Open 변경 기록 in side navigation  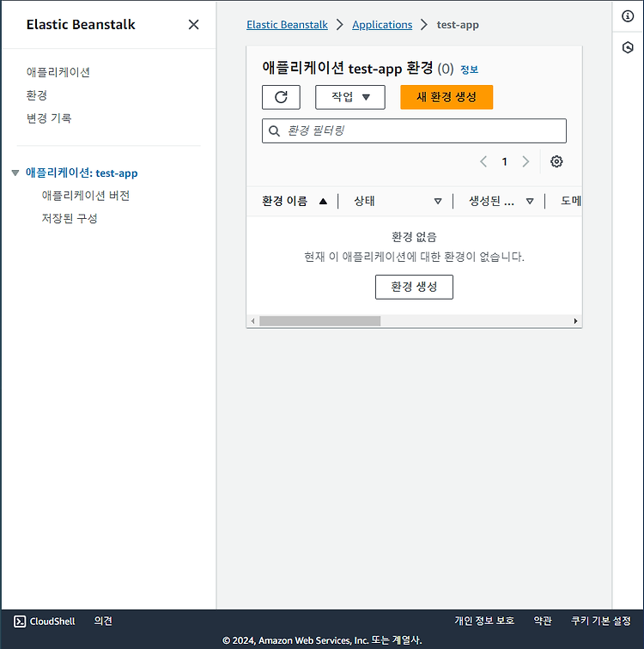coord(49,118)
